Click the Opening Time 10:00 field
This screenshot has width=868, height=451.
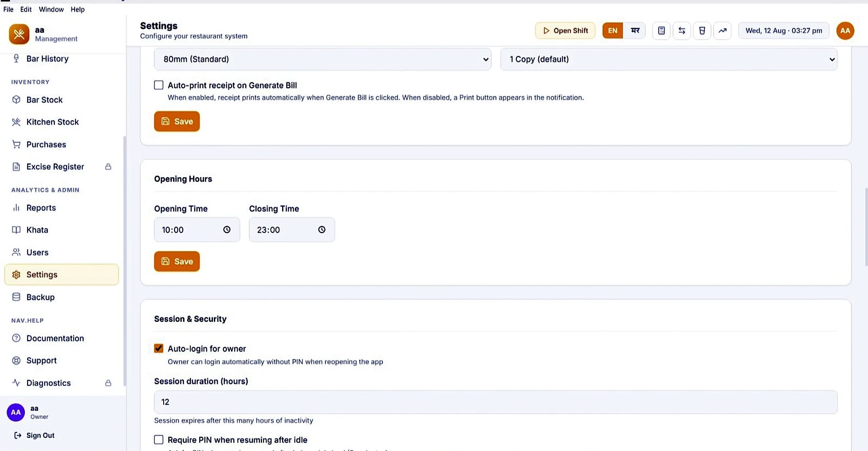point(197,230)
